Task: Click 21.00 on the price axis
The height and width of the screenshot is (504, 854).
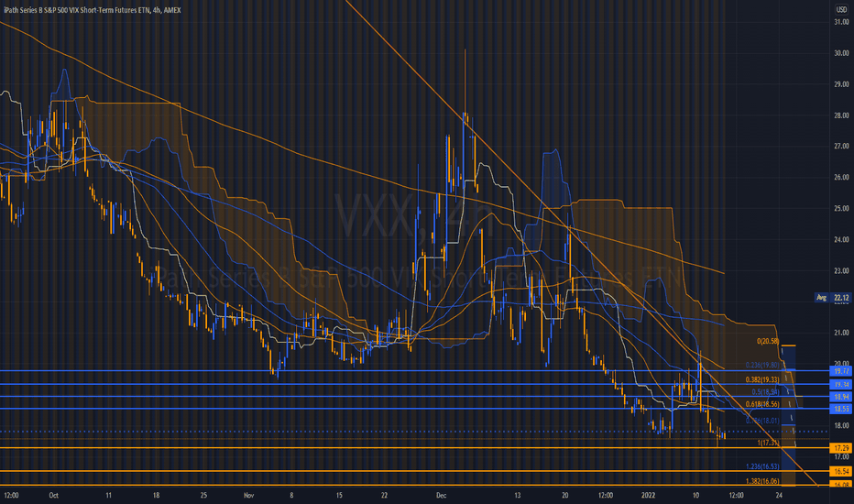Action: (x=841, y=333)
